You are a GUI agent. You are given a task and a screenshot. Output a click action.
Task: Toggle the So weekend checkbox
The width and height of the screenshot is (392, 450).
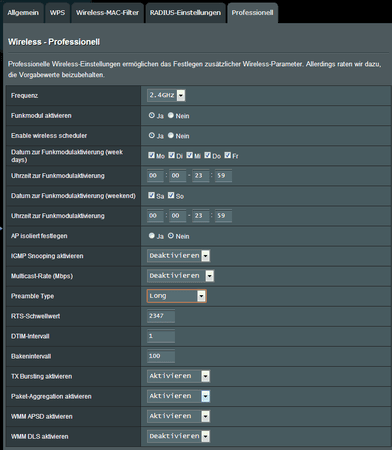click(171, 195)
